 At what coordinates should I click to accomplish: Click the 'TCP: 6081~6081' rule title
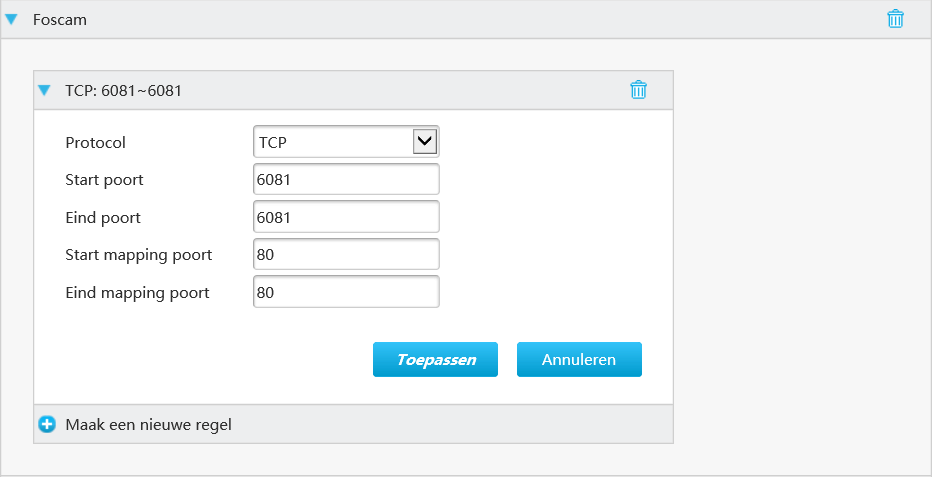[x=123, y=90]
